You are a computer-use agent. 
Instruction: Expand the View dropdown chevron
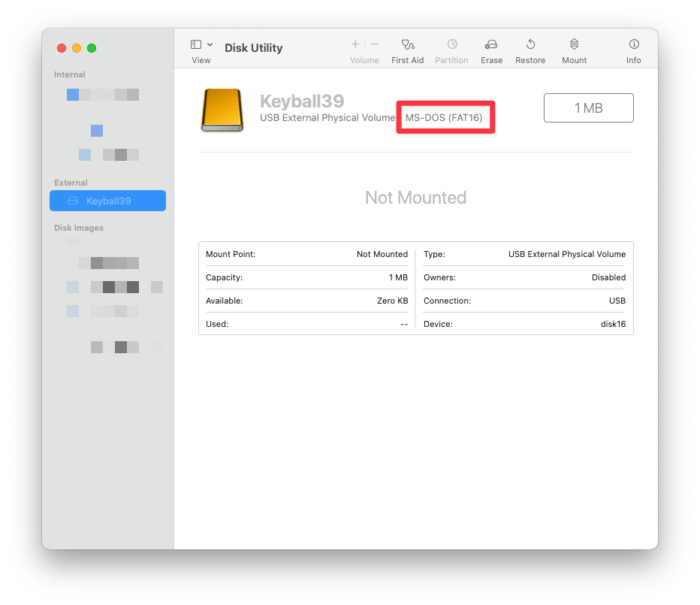(210, 44)
